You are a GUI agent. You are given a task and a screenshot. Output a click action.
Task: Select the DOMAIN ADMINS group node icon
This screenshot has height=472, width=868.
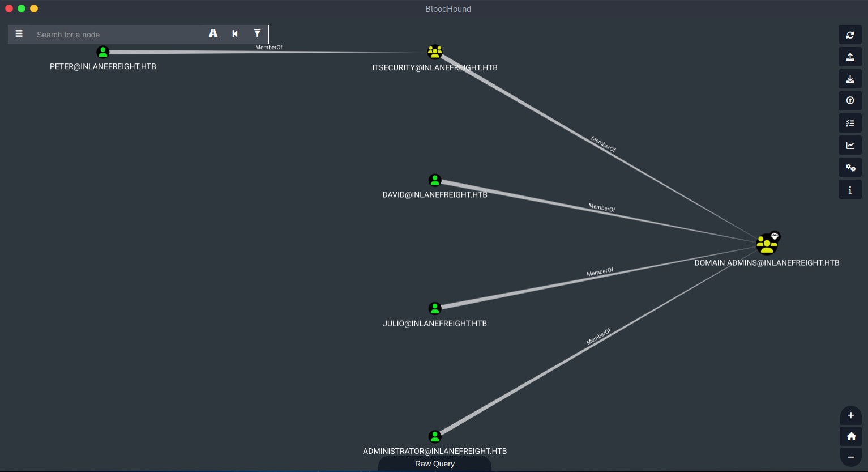(x=767, y=244)
